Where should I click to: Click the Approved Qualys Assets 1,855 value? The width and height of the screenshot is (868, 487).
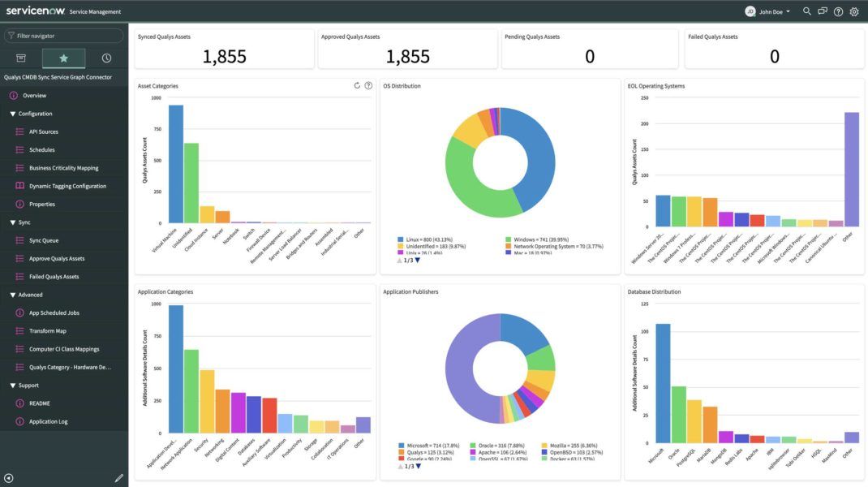(408, 57)
